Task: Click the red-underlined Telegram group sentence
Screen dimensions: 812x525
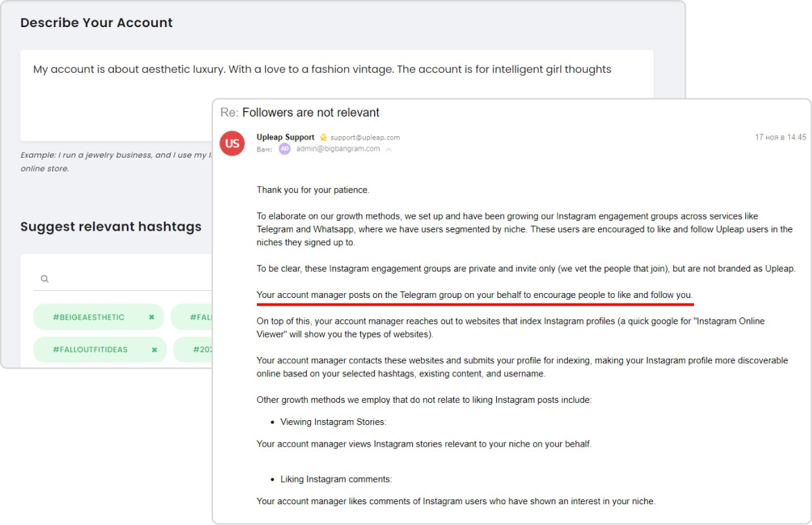Action: click(474, 295)
